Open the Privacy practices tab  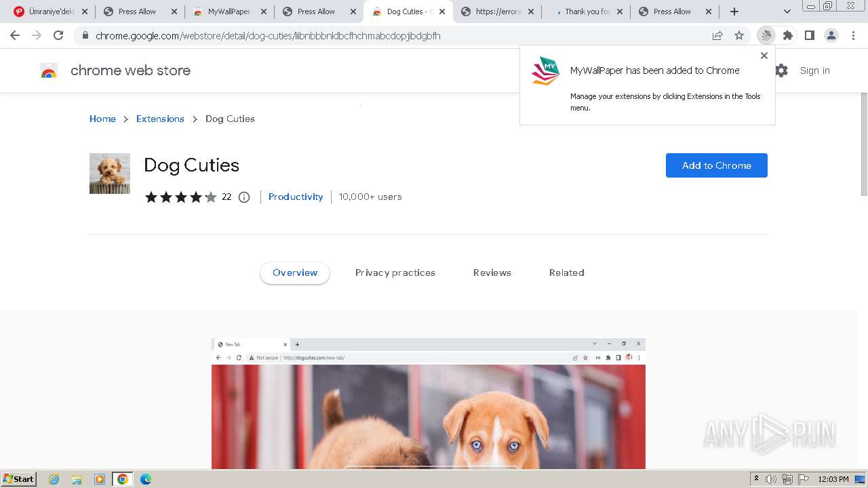coord(395,272)
